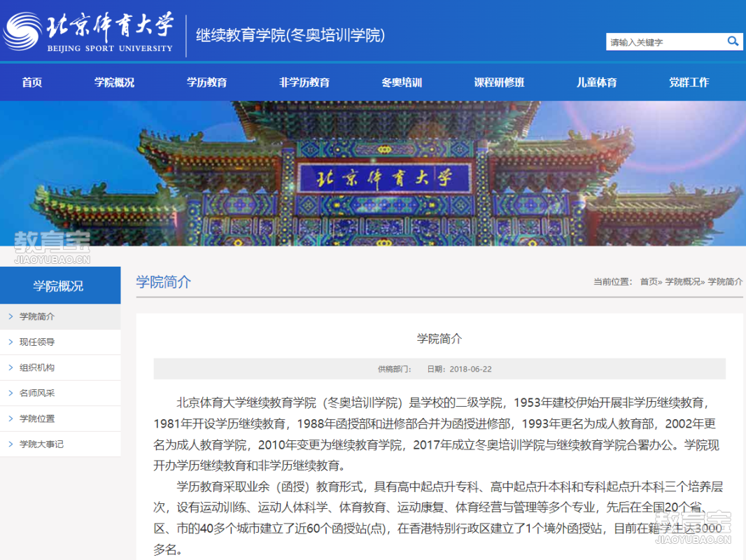Image resolution: width=746 pixels, height=560 pixels.
Task: Navigate to 儿童体育 in the top menu
Action: pyautogui.click(x=597, y=83)
